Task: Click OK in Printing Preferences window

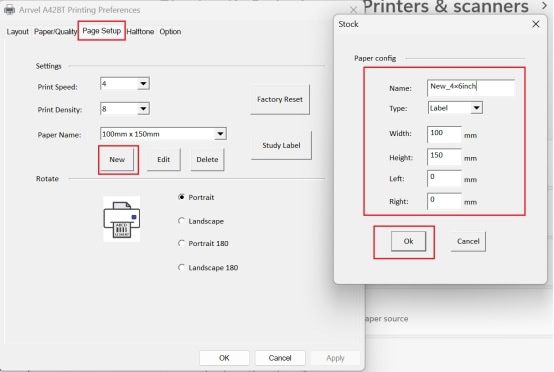Action: coord(224,358)
